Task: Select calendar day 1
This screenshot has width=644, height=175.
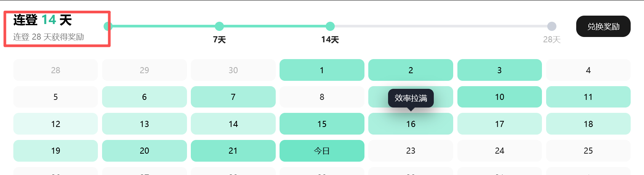Action: 322,70
